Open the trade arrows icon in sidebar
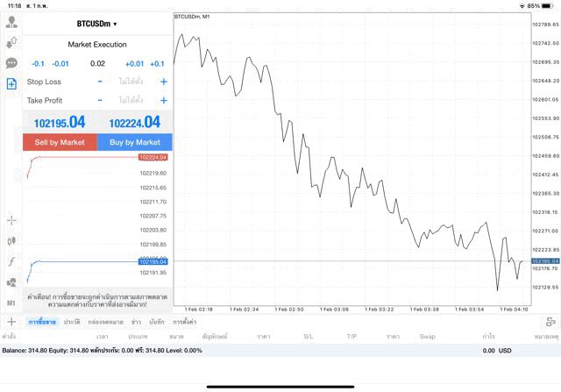The image size is (561, 392). click(11, 42)
